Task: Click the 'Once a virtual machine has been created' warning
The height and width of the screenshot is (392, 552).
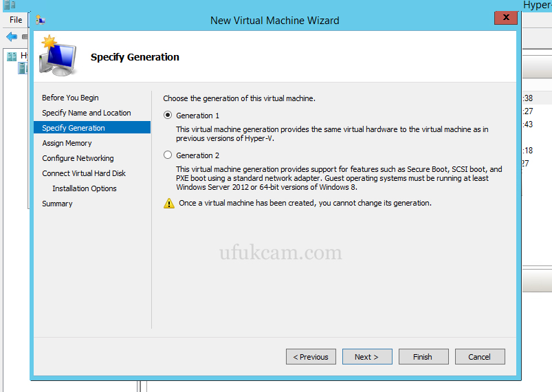Action: [305, 203]
